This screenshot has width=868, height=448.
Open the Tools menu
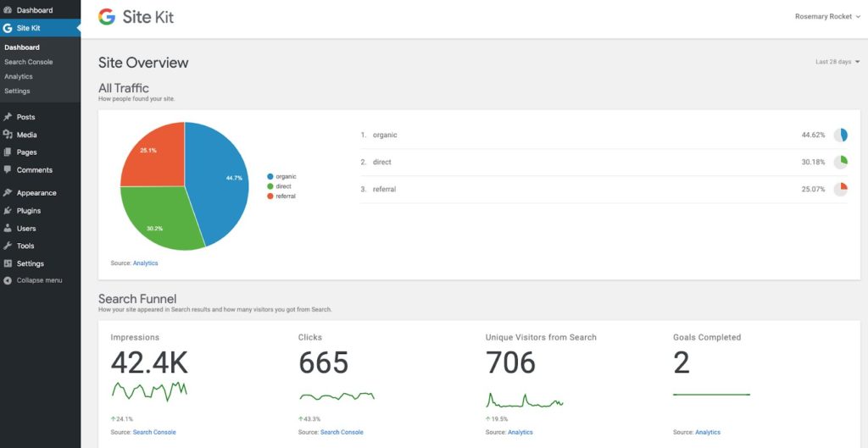pyautogui.click(x=41, y=246)
